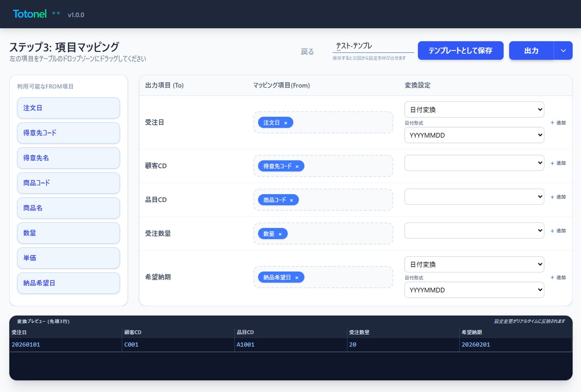Viewport: 581px width, 392px height.
Task: Open the YYYYMMDD format dropdown for 希望納期
Action: (x=474, y=290)
